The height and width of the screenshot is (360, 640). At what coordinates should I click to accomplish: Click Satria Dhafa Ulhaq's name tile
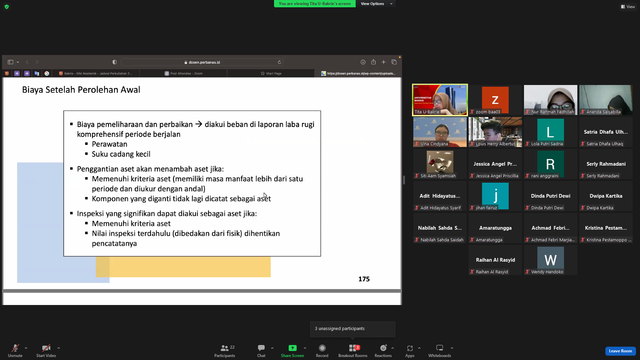606,132
